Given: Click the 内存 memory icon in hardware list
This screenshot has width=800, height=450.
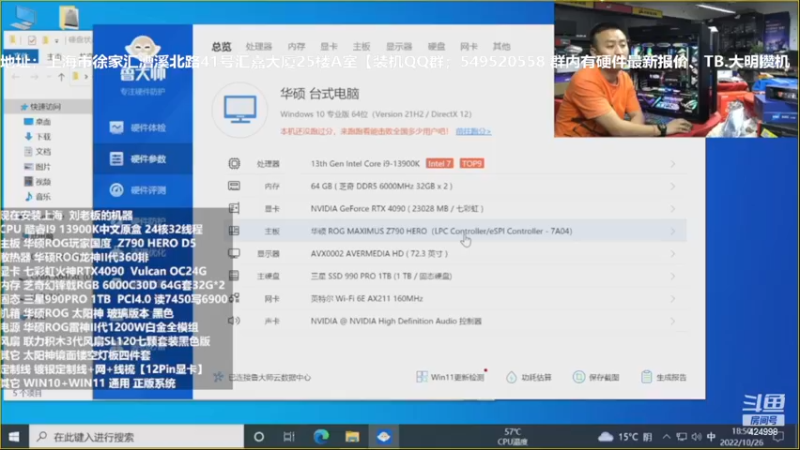Looking at the screenshot, I should pyautogui.click(x=234, y=186).
